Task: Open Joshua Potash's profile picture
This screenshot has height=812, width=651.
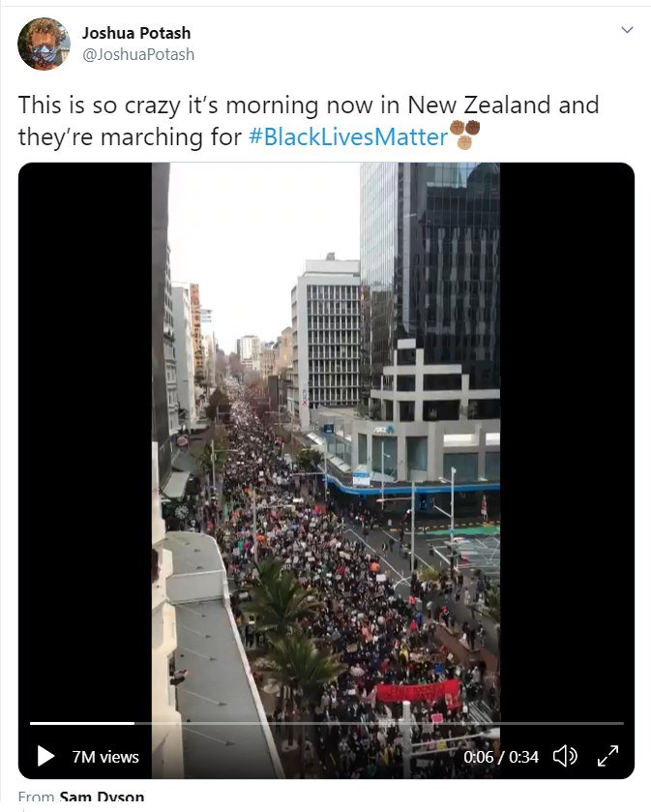Action: tap(44, 44)
